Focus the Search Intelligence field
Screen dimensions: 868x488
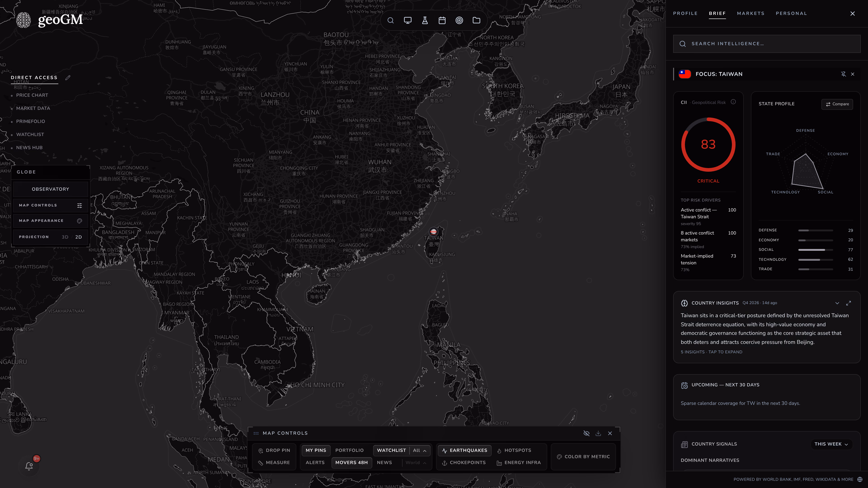pos(767,44)
